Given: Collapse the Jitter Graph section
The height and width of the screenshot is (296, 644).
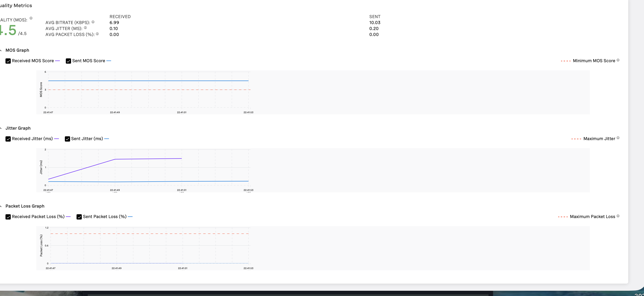Looking at the screenshot, I should click(x=1, y=128).
